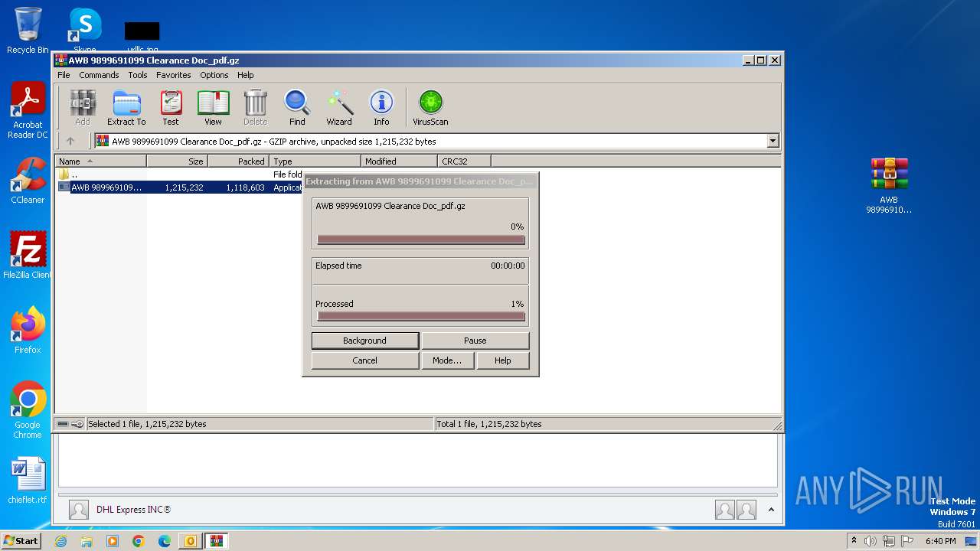Open the Help menu
Viewport: 980px width, 551px height.
pos(245,75)
